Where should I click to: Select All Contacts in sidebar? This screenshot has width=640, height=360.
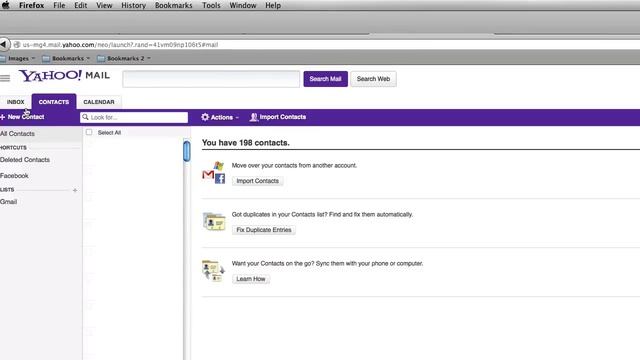[x=41, y=133]
